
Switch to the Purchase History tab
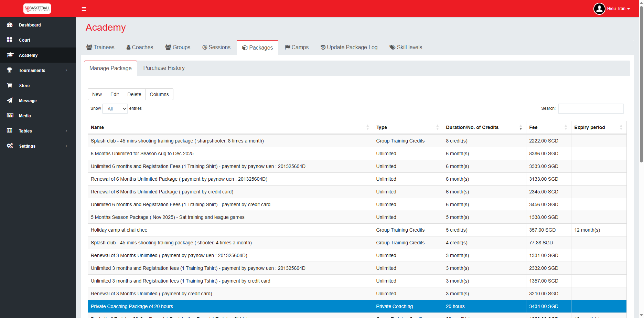pyautogui.click(x=164, y=68)
